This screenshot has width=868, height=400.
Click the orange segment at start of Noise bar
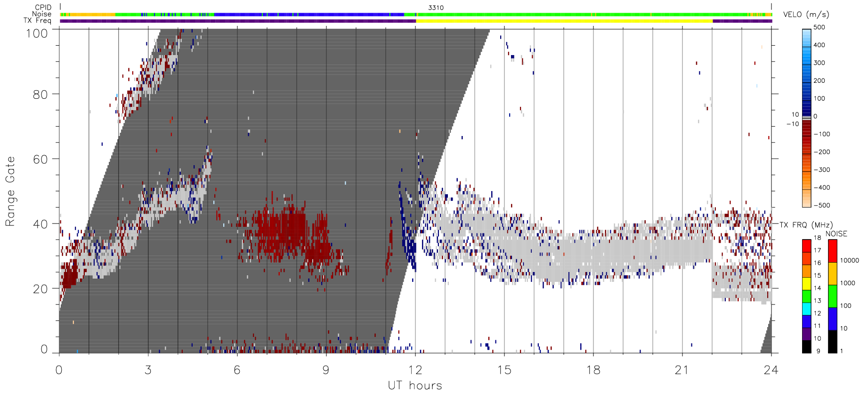click(88, 15)
